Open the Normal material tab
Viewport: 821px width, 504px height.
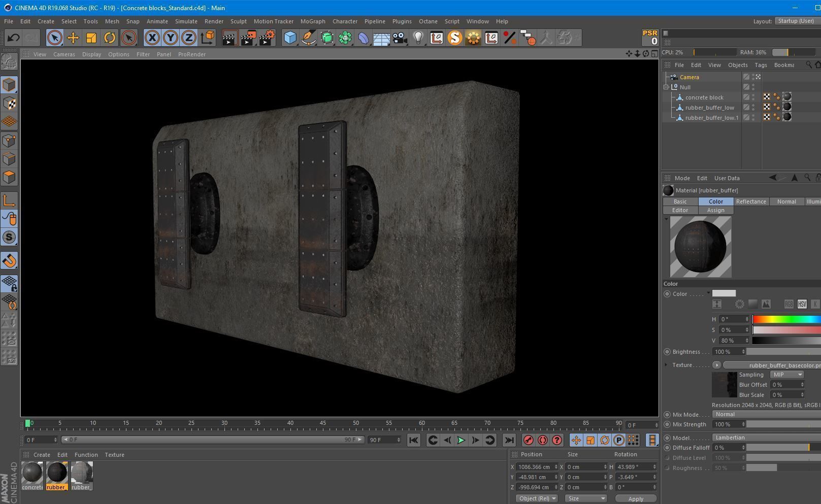pos(786,201)
